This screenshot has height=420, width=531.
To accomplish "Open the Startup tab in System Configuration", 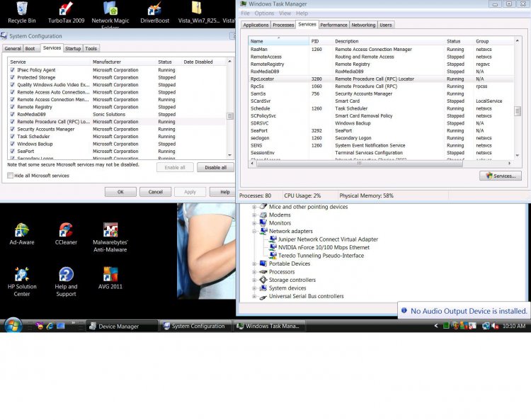I will coord(73,48).
